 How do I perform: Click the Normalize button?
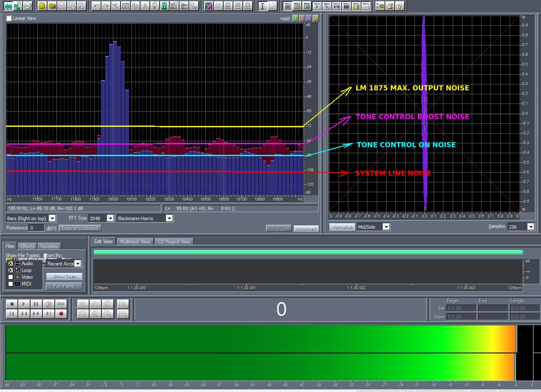tap(342, 227)
